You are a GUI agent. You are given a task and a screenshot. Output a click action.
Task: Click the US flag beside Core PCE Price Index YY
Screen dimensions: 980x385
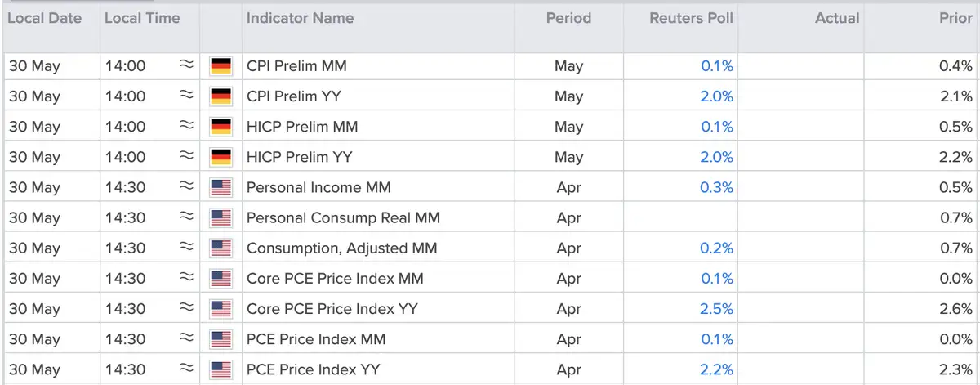click(x=220, y=309)
